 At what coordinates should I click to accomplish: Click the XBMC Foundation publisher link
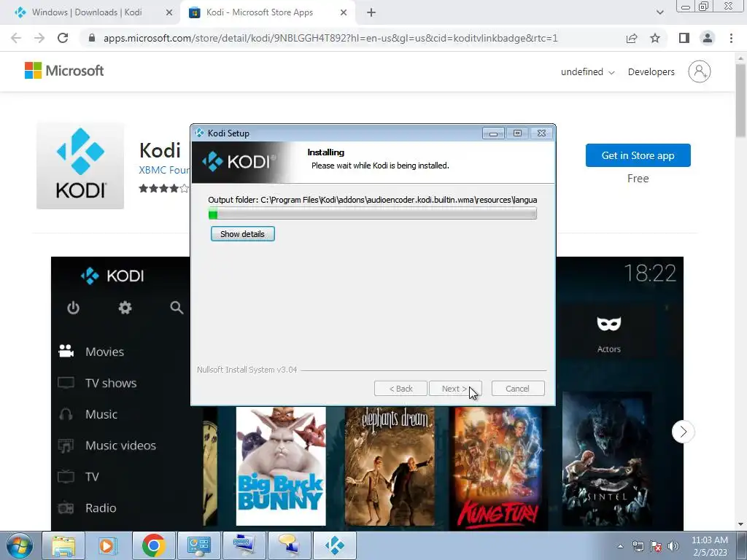(164, 170)
